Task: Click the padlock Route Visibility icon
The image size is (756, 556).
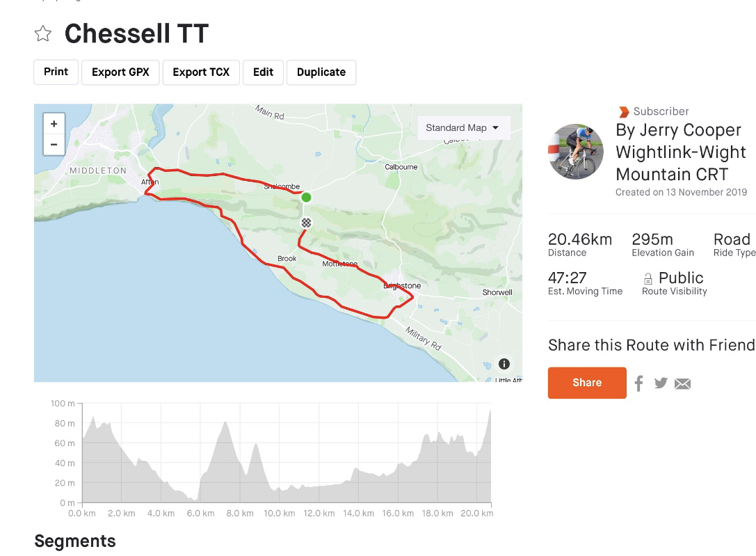Action: click(648, 279)
